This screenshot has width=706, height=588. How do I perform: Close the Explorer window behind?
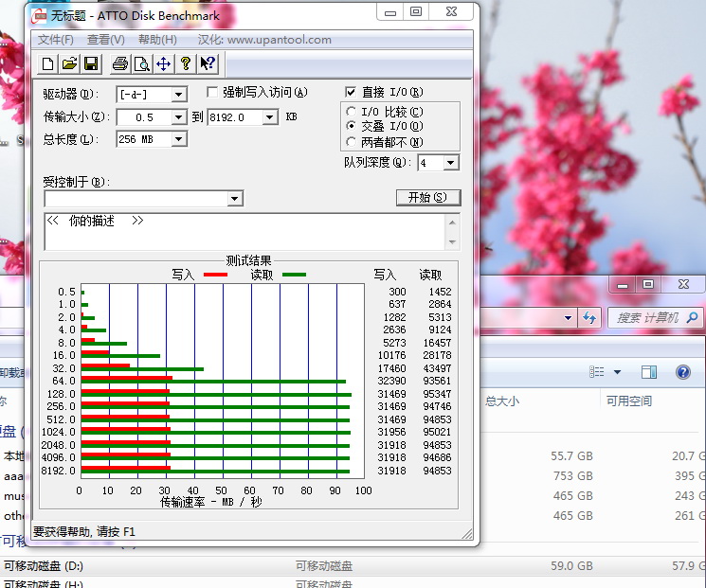(683, 285)
